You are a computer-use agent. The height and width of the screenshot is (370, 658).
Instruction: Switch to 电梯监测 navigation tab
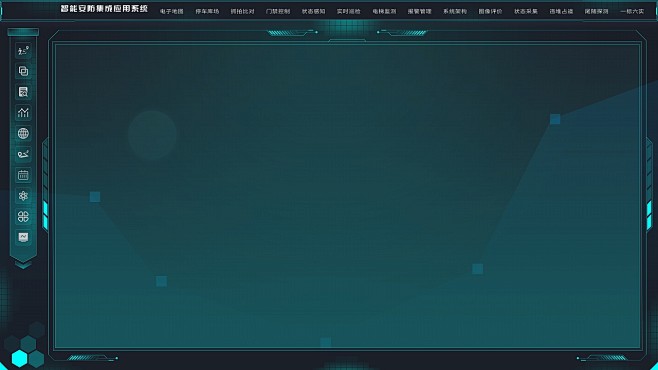tap(384, 11)
